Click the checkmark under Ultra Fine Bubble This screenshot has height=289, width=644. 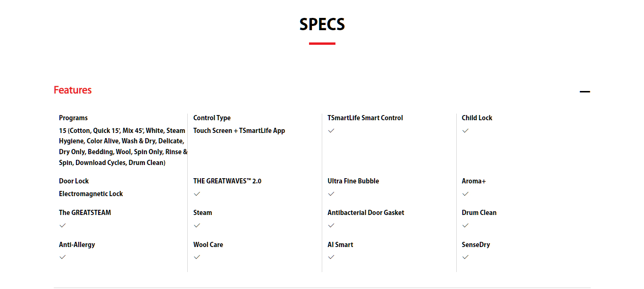[x=331, y=194]
